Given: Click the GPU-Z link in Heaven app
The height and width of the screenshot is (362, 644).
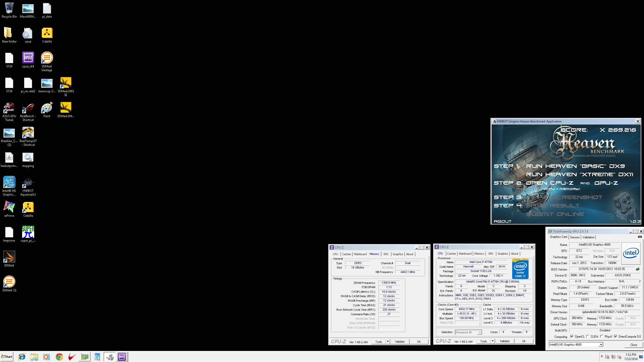Looking at the screenshot, I should click(606, 183).
